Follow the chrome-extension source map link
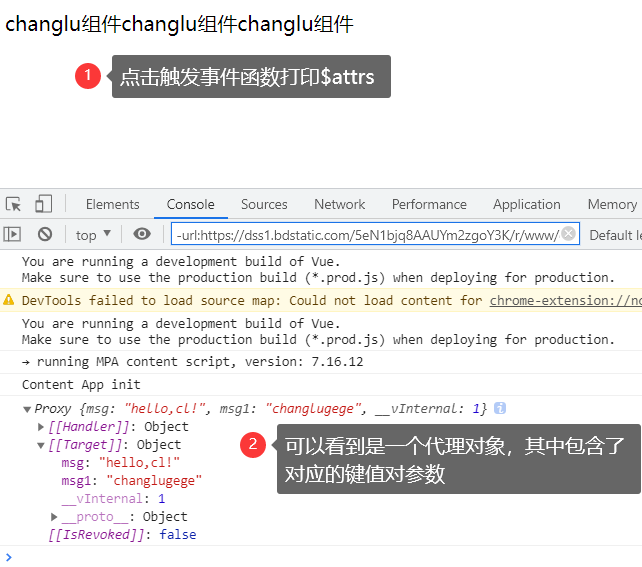The image size is (642, 567). 565,300
